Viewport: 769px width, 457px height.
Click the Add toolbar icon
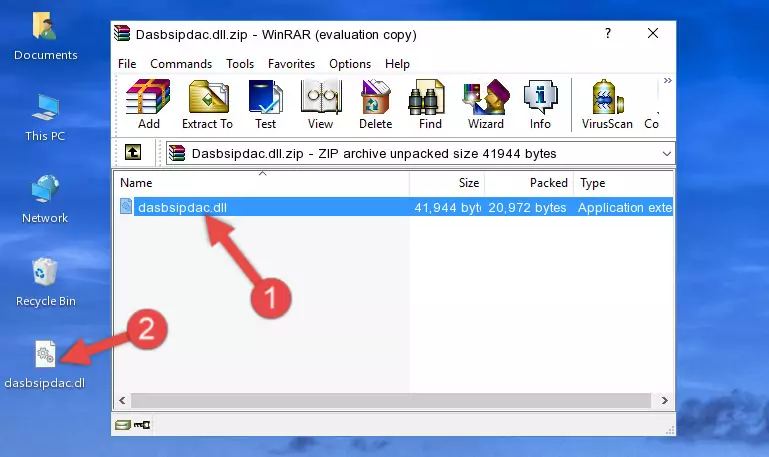click(x=148, y=104)
